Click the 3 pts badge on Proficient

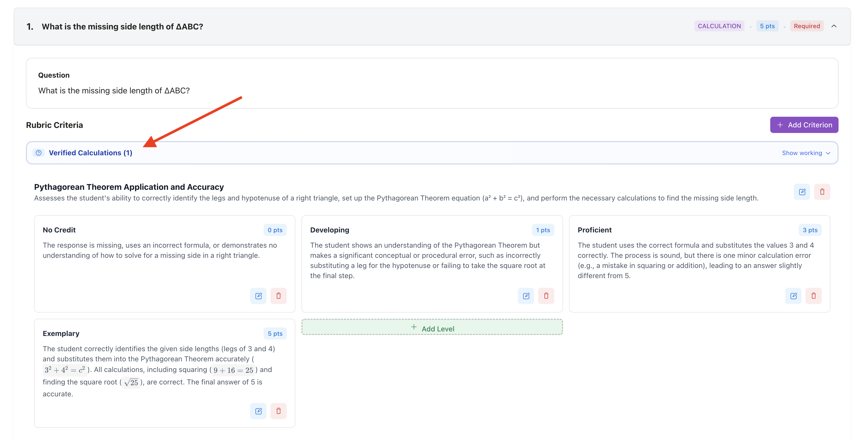click(x=810, y=230)
